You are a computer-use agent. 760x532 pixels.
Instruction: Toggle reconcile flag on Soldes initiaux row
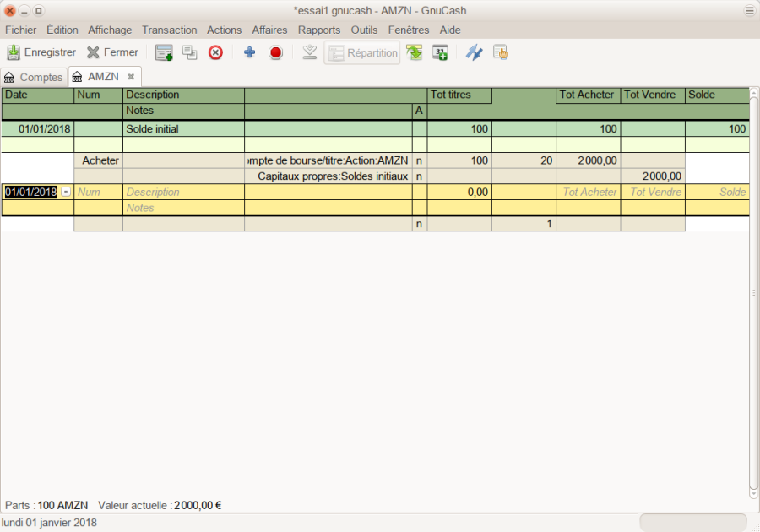tap(420, 176)
